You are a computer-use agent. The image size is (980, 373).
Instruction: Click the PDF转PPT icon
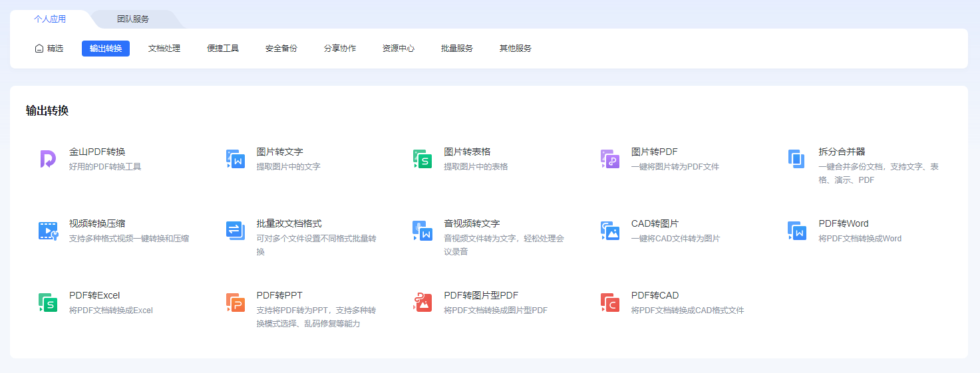click(236, 303)
